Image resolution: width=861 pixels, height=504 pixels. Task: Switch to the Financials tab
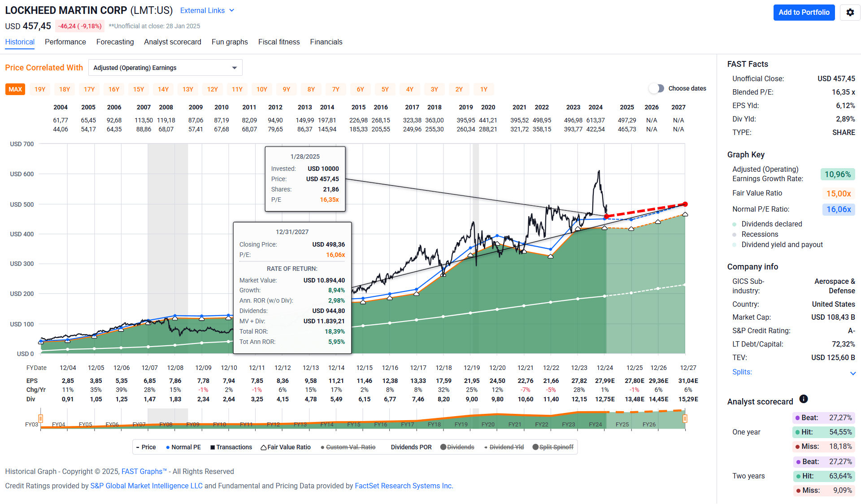(326, 42)
